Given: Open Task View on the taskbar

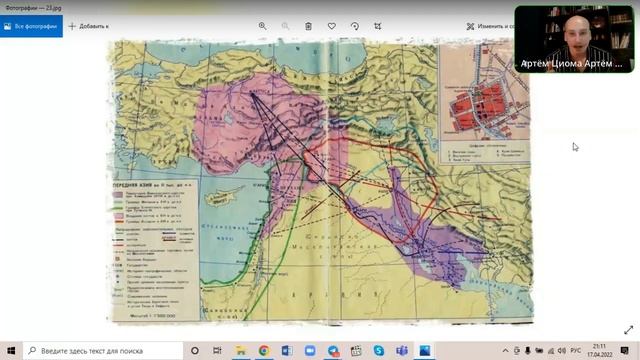Looking at the screenshot, I should pos(217,351).
